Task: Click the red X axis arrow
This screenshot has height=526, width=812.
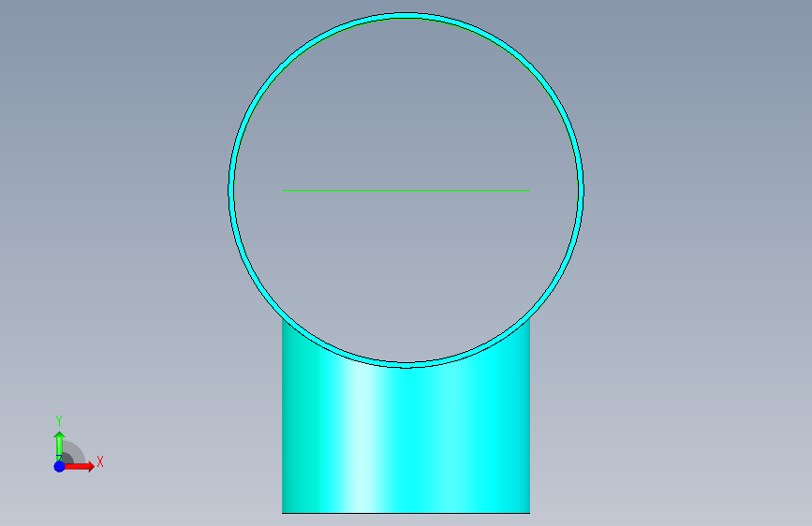Action: tap(79, 466)
